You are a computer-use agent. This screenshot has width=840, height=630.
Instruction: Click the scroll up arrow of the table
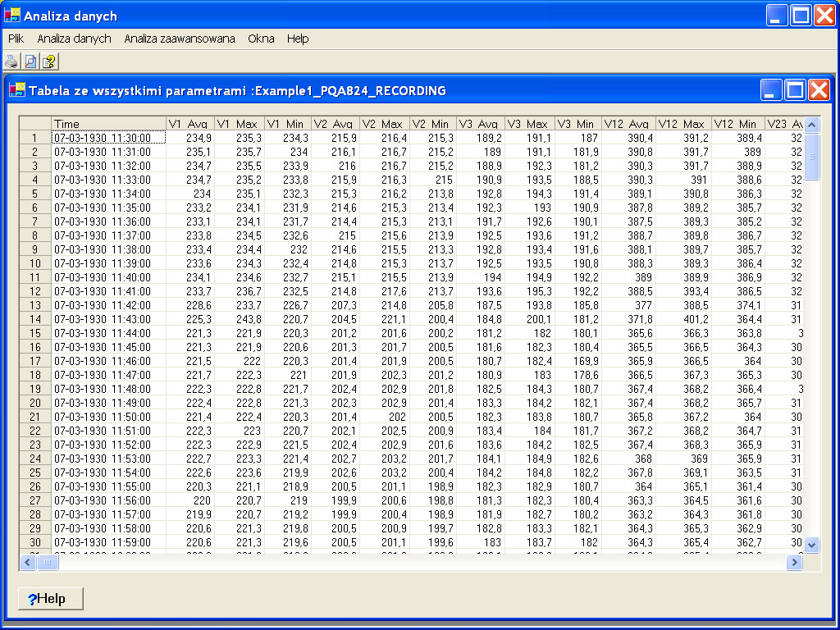tap(812, 125)
